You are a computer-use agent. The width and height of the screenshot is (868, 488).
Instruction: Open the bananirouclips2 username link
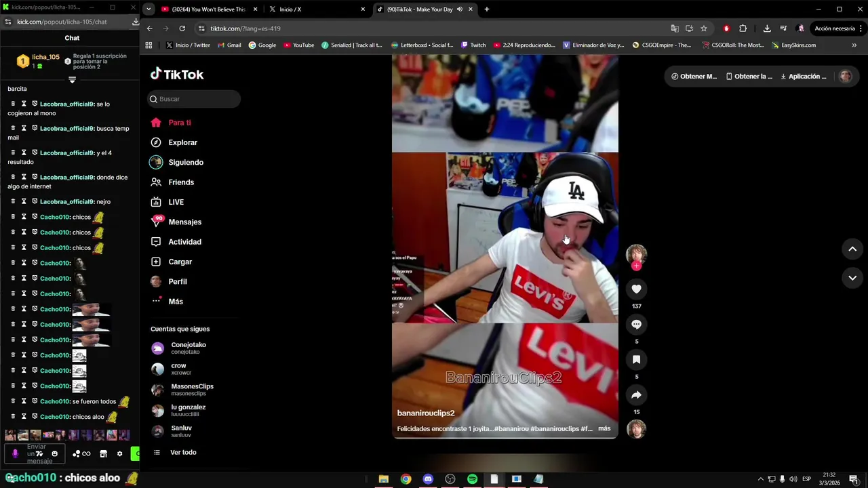[426, 413]
